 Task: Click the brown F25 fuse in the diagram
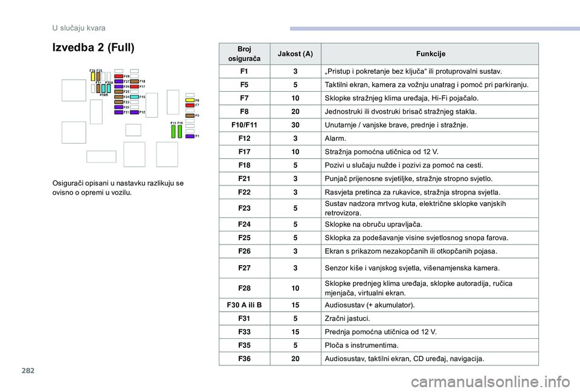pos(119,92)
